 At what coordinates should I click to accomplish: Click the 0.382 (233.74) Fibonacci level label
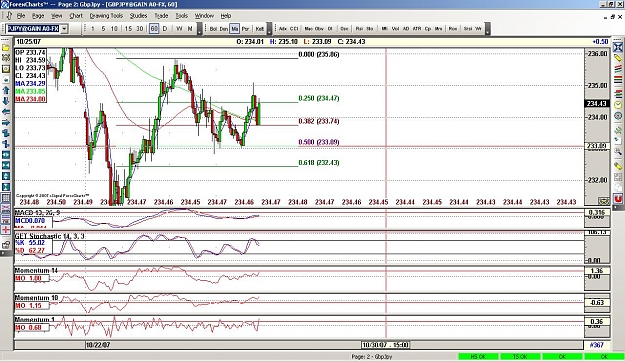(x=318, y=121)
